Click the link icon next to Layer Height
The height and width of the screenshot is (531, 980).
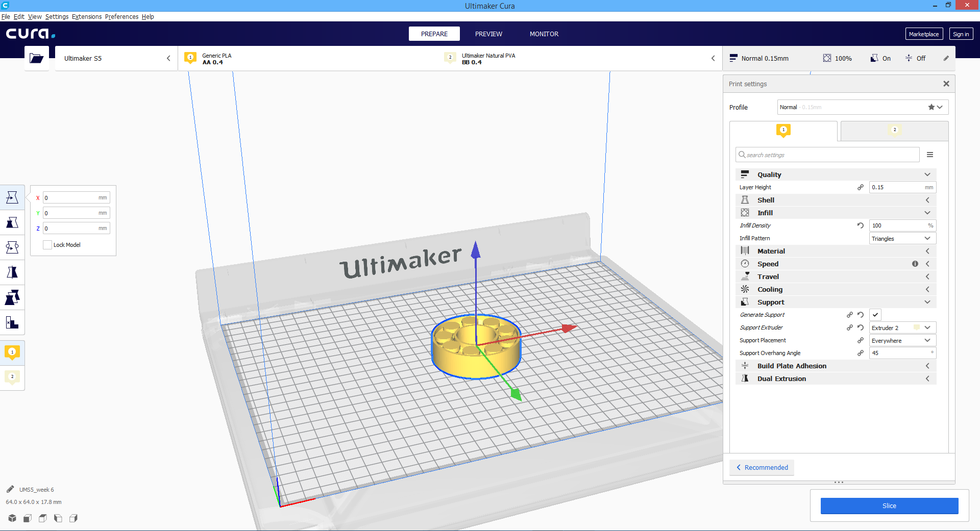click(861, 187)
